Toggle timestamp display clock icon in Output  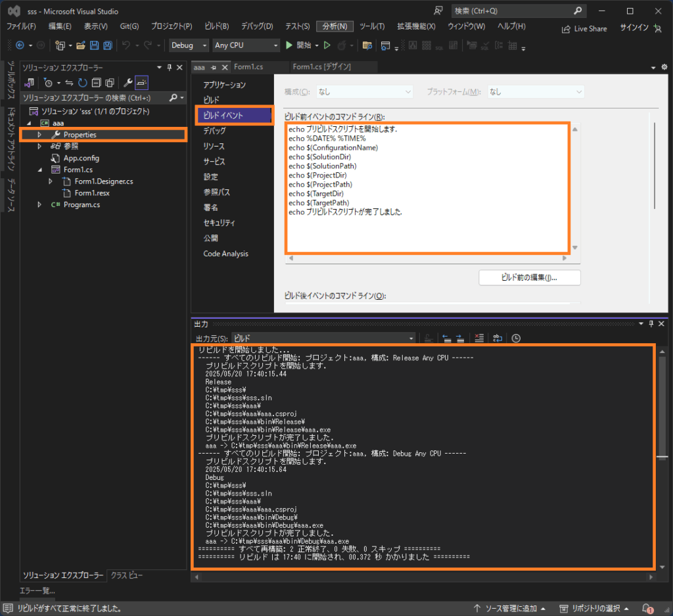[516, 338]
